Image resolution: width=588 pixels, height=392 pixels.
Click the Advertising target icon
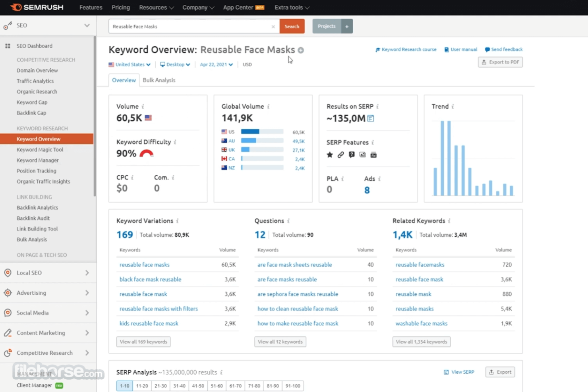[8, 293]
